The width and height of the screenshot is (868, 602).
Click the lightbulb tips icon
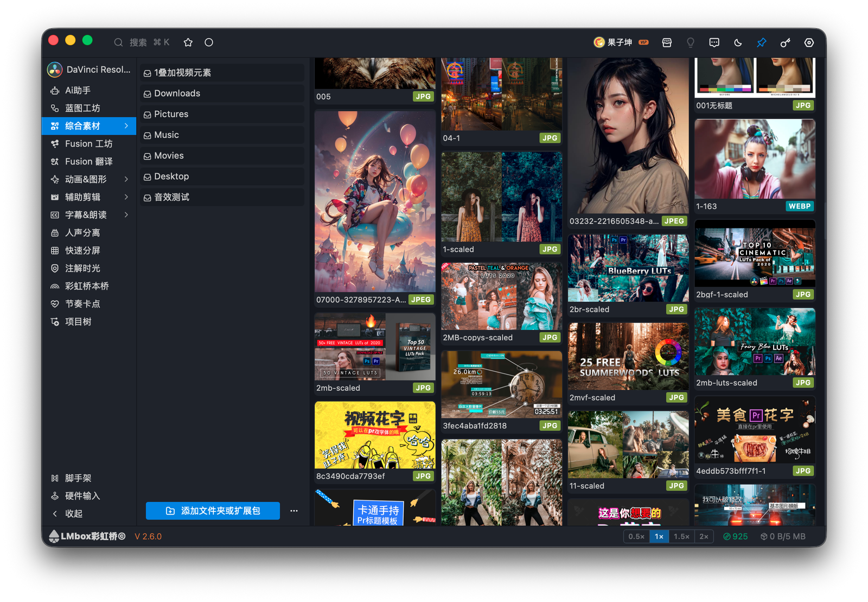691,42
